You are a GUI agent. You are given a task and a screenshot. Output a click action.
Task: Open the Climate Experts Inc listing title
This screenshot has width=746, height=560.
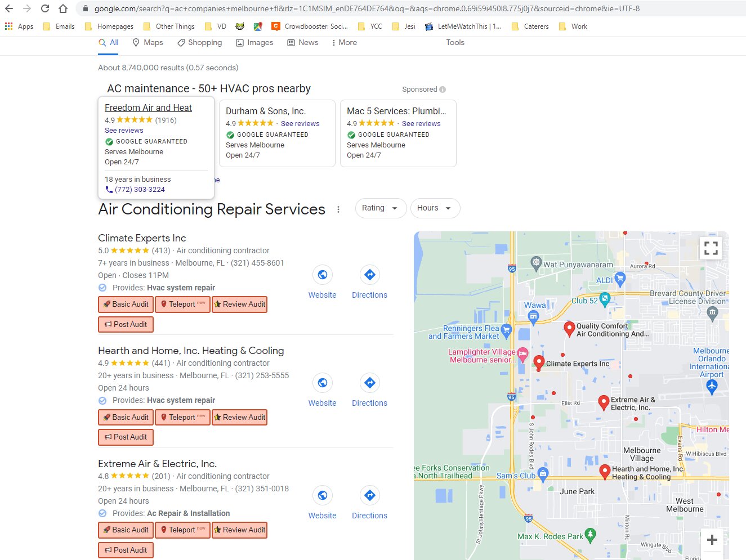tap(142, 238)
